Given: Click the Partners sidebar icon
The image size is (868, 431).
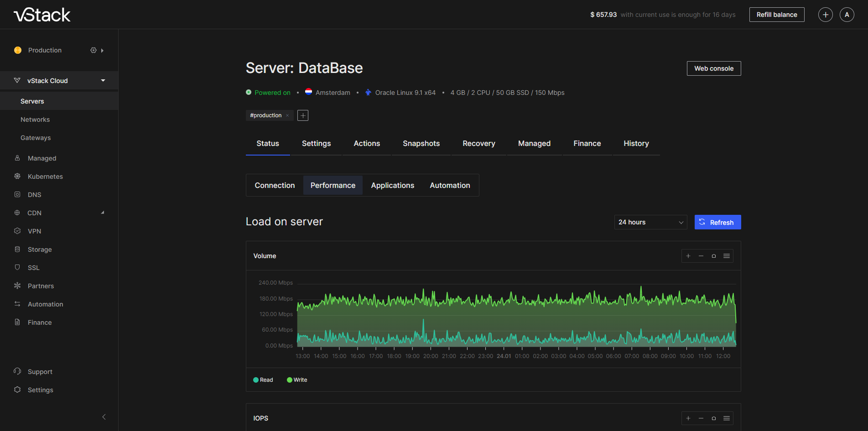Looking at the screenshot, I should point(17,286).
